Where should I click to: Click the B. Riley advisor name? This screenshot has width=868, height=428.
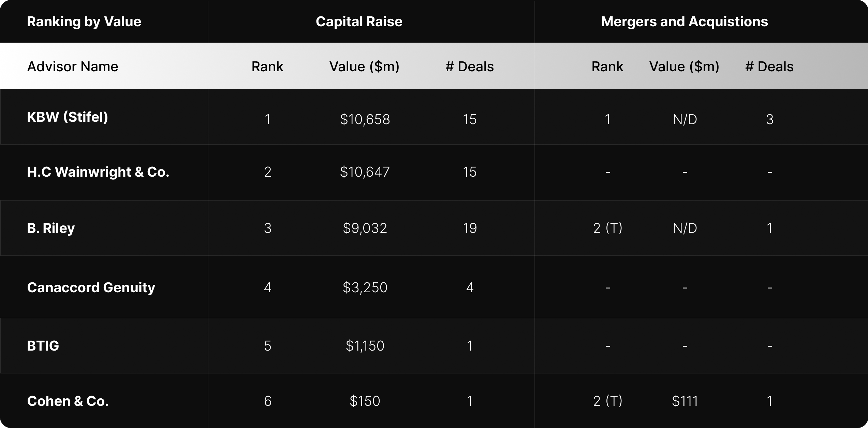pos(51,228)
